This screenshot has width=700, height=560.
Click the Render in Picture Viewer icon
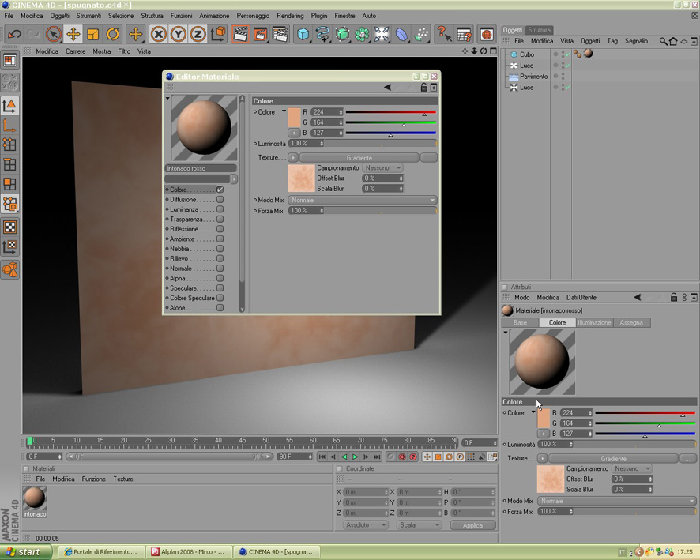[260, 34]
